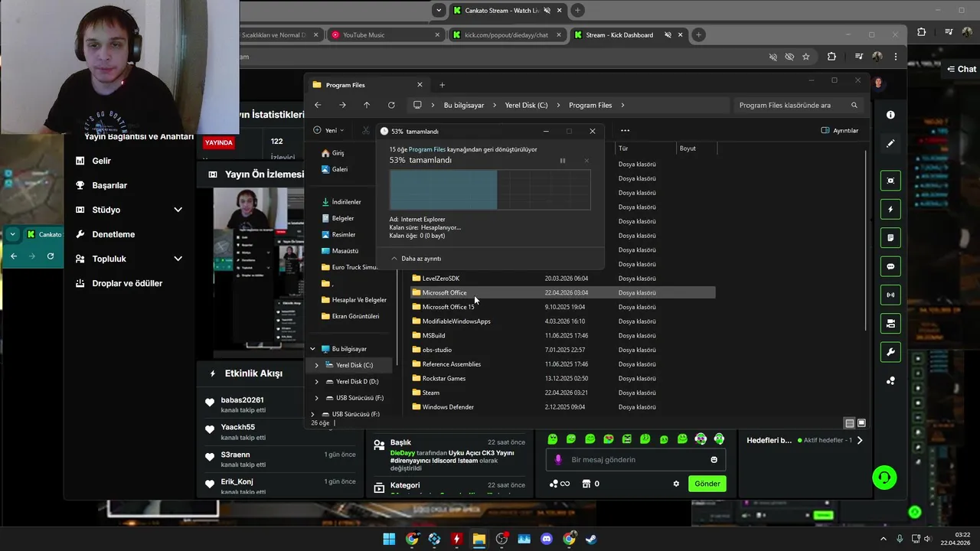
Task: Open chat settings gear icon
Action: 676,484
